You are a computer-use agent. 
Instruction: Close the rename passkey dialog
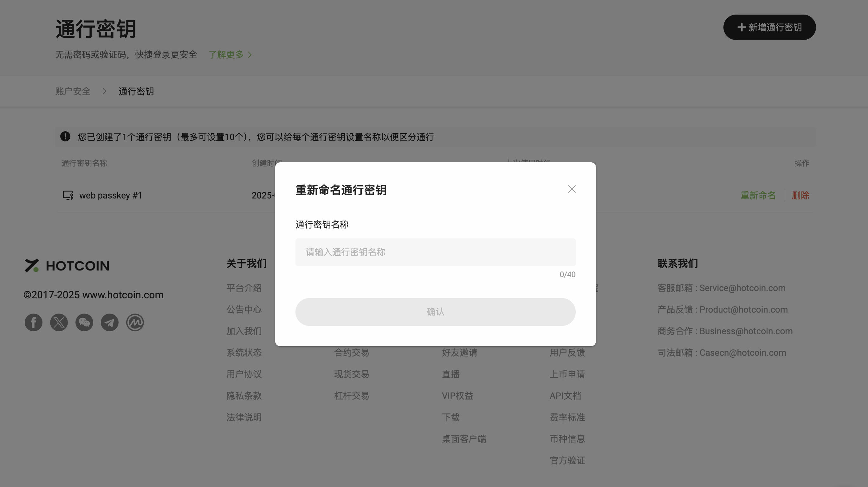[x=572, y=189]
